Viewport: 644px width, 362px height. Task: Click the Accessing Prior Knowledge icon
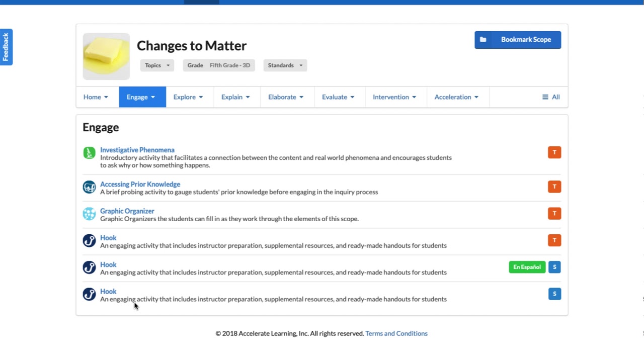pos(89,187)
